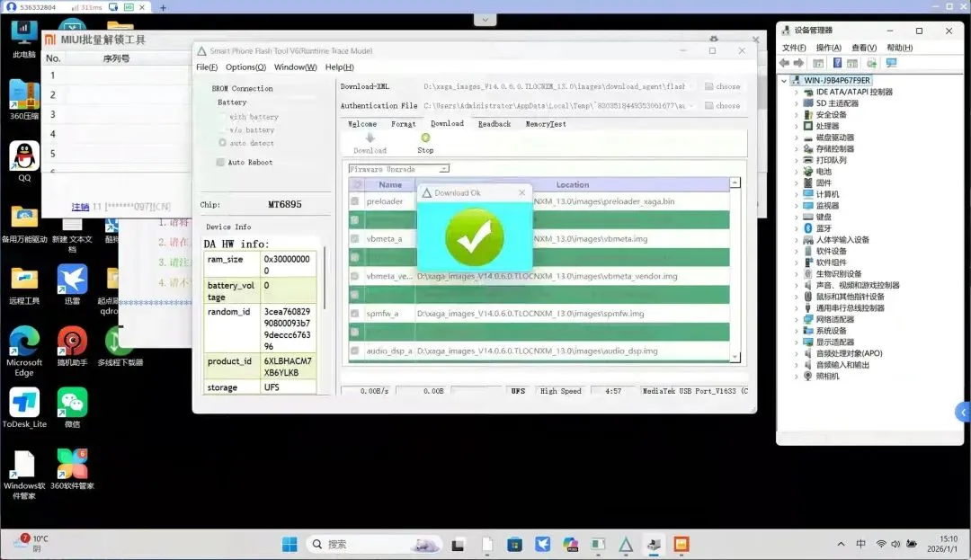Click the Flash Tool triangle icon on taskbar
Viewport: 971px width, 560px height.
pyautogui.click(x=626, y=545)
